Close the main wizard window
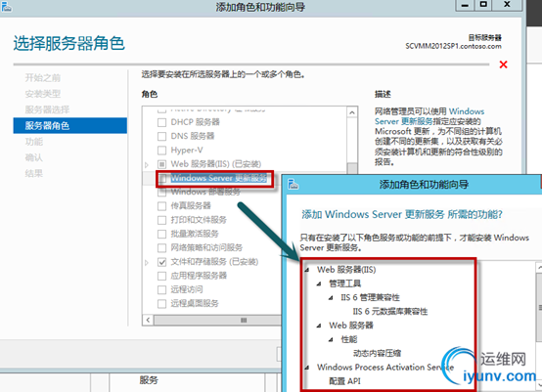This screenshot has width=542, height=392. (x=507, y=5)
